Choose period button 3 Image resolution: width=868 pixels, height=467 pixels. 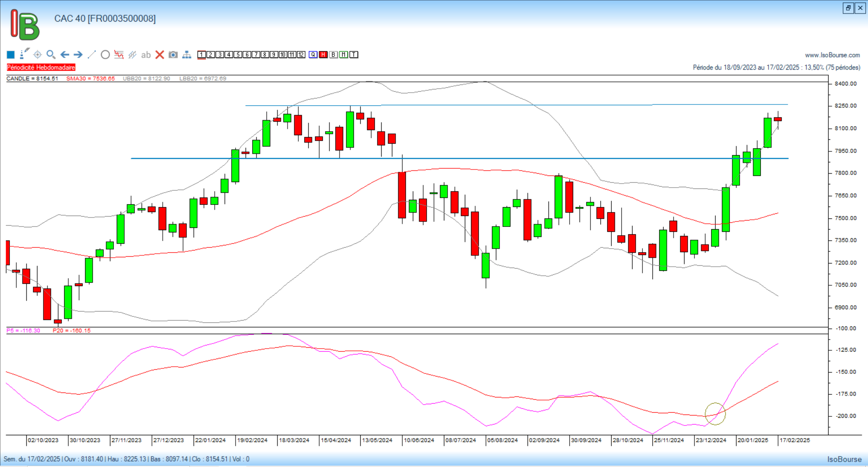[220, 55]
